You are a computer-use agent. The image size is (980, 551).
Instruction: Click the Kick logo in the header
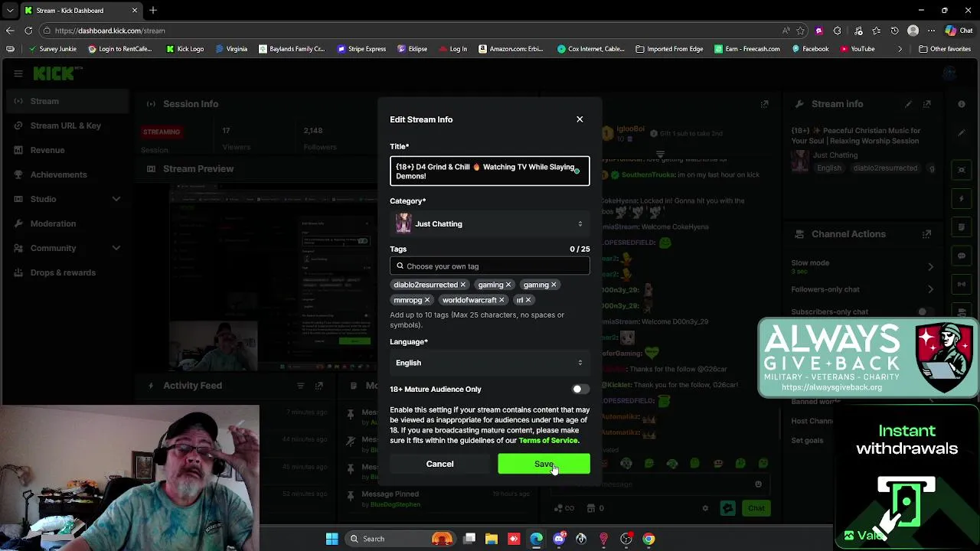click(55, 73)
